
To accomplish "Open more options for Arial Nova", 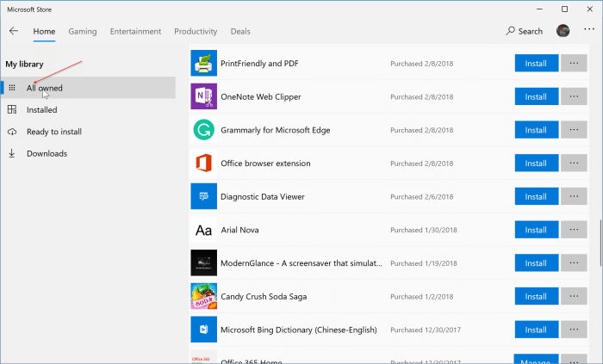I will click(574, 230).
